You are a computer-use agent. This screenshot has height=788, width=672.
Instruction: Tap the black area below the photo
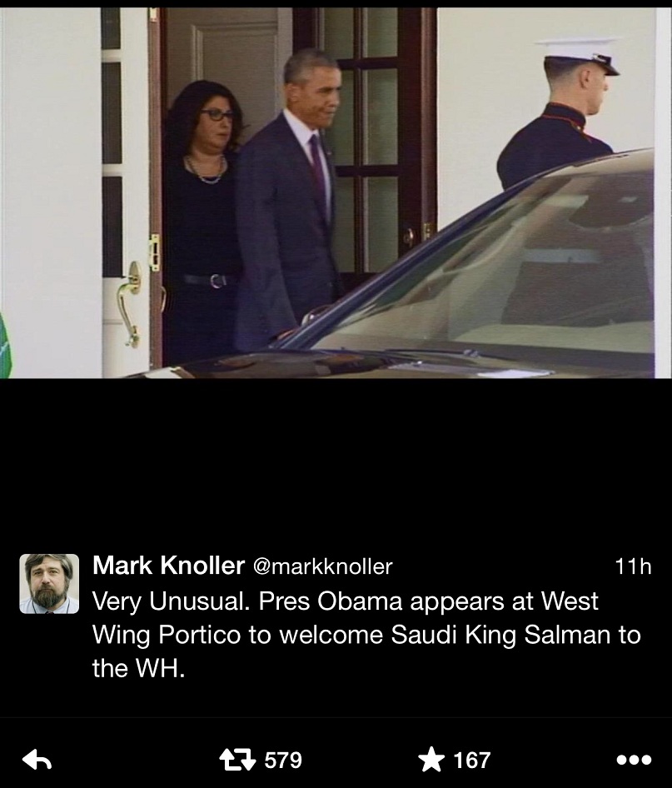tap(336, 462)
